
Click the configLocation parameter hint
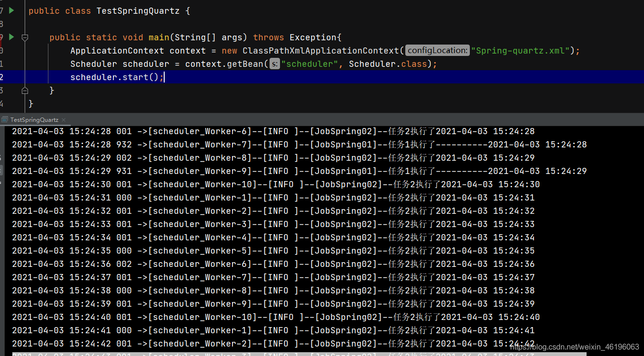[x=437, y=50]
